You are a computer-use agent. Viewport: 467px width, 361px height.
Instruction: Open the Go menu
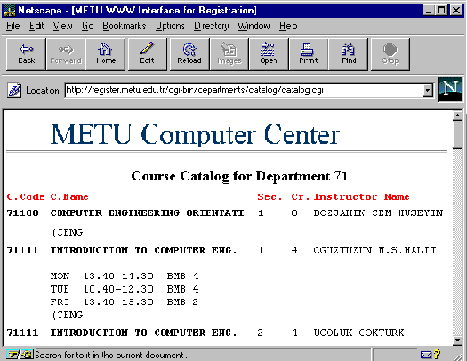pyautogui.click(x=87, y=26)
